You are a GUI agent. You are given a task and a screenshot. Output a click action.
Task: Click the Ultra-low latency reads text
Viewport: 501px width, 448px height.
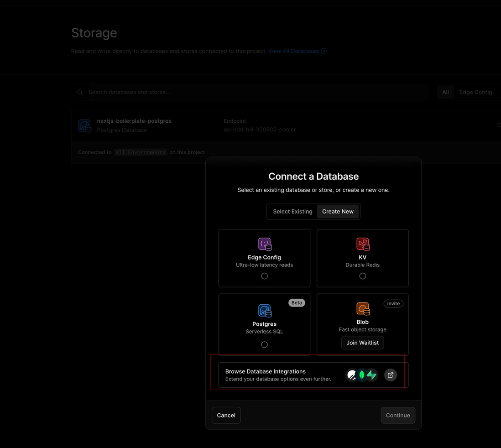[264, 265]
